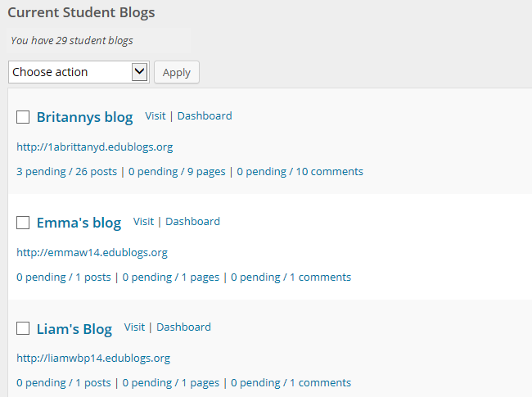View Britannys 3 pending / 26 posts
Image resolution: width=532 pixels, height=397 pixels.
(68, 172)
